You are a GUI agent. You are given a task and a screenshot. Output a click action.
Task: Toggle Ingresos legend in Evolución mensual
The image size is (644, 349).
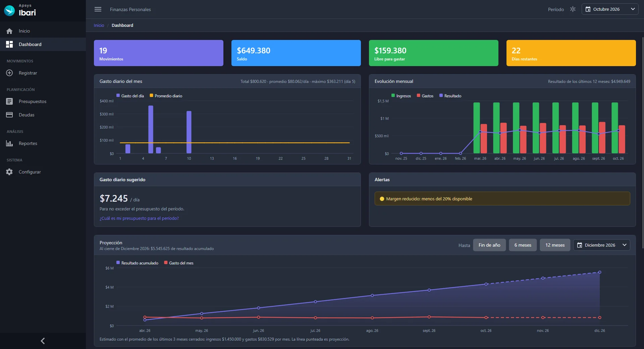(x=401, y=96)
